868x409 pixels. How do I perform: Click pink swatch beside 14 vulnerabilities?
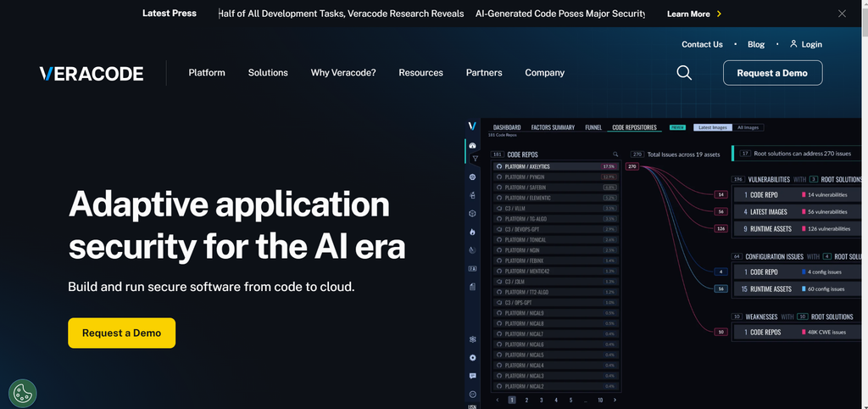coord(804,195)
